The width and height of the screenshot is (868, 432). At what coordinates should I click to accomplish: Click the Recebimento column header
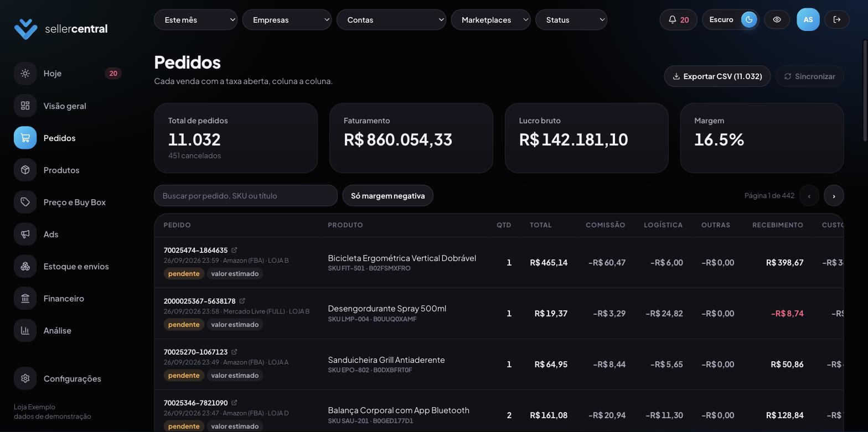[777, 225]
